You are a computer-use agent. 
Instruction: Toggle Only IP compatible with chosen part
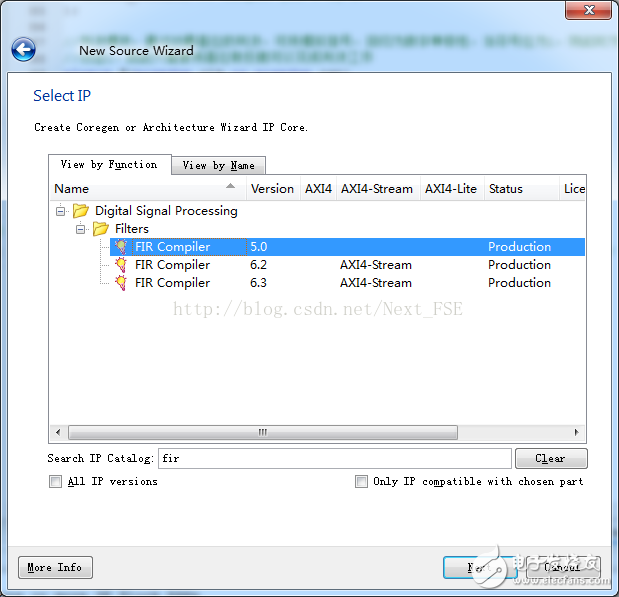pyautogui.click(x=361, y=481)
